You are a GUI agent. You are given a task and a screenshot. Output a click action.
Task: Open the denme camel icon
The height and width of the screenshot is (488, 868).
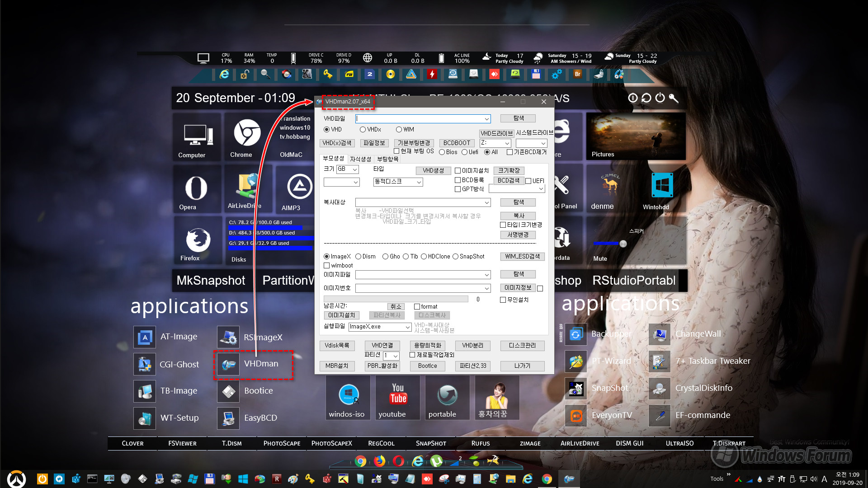[610, 189]
